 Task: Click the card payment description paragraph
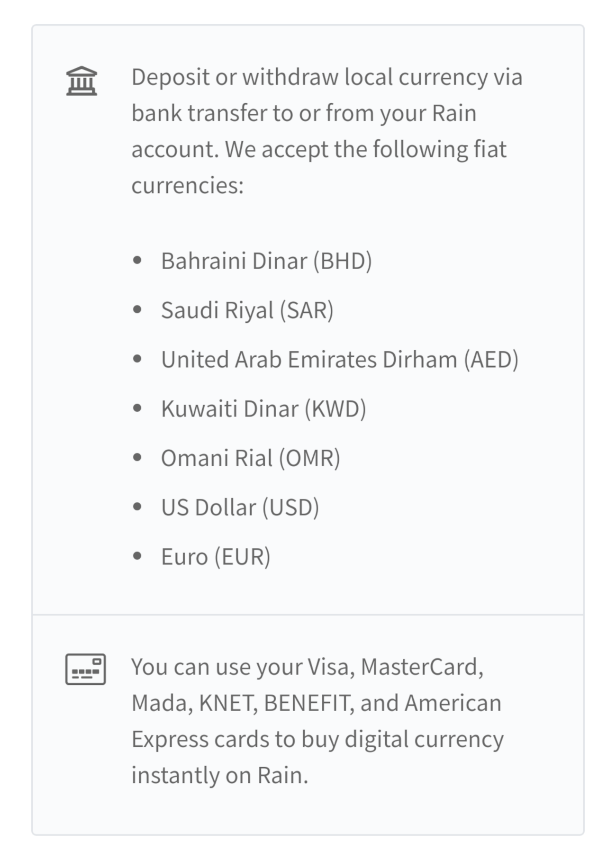click(317, 721)
